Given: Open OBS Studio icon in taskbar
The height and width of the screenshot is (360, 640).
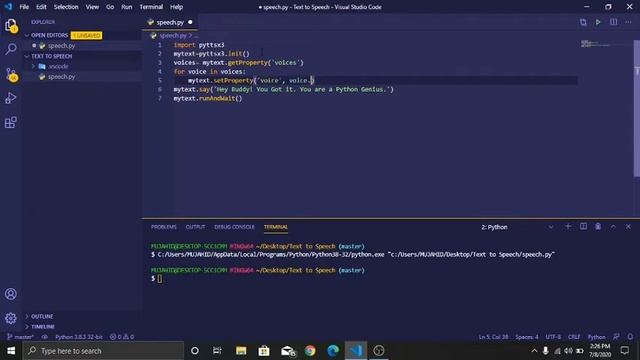Looking at the screenshot, I should click(379, 351).
